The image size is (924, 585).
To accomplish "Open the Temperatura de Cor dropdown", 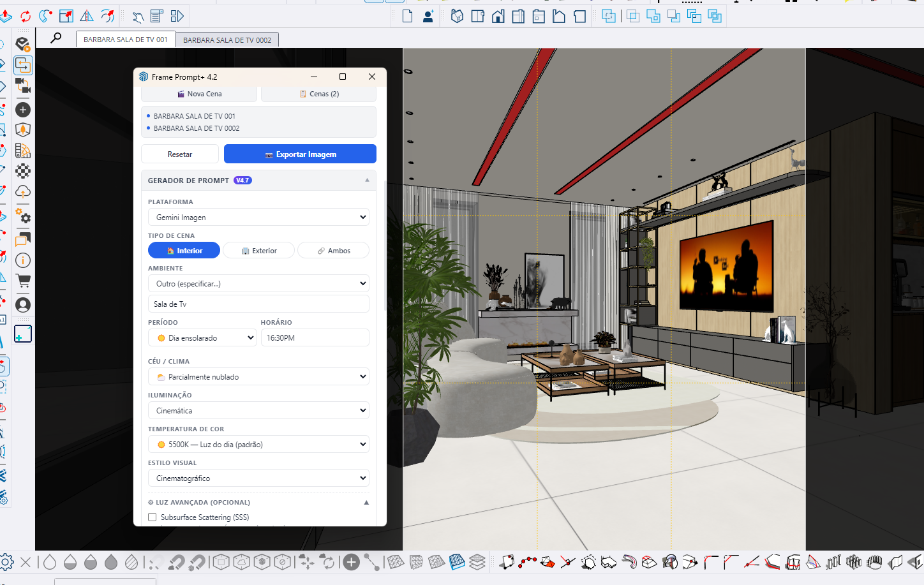I will (x=258, y=444).
